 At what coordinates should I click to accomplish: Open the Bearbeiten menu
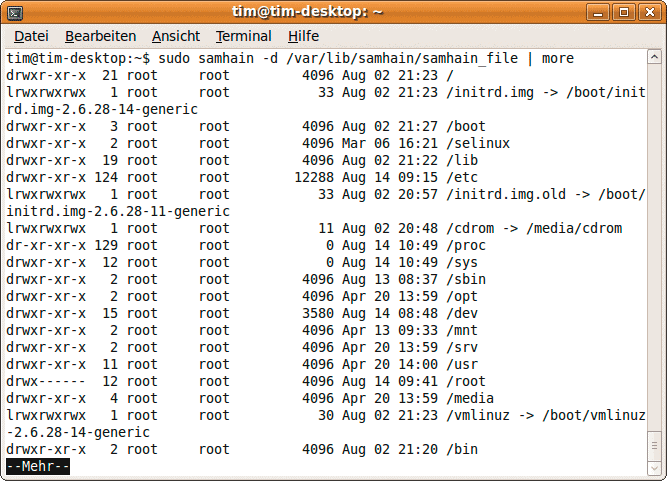pyautogui.click(x=100, y=36)
